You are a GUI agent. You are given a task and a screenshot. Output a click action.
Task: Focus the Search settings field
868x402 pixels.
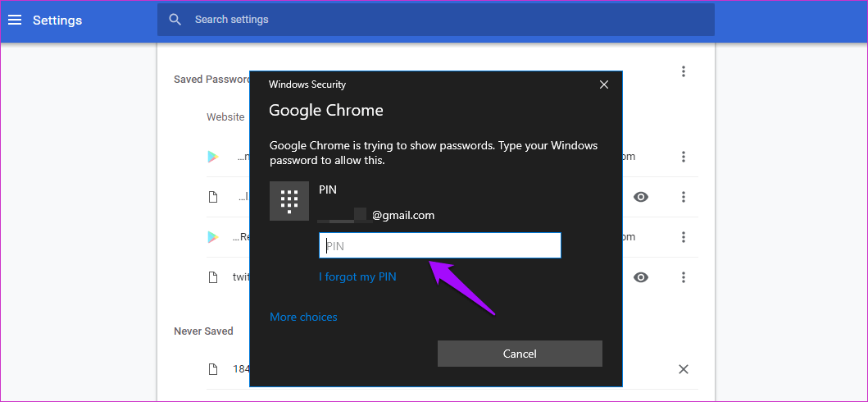click(x=436, y=20)
